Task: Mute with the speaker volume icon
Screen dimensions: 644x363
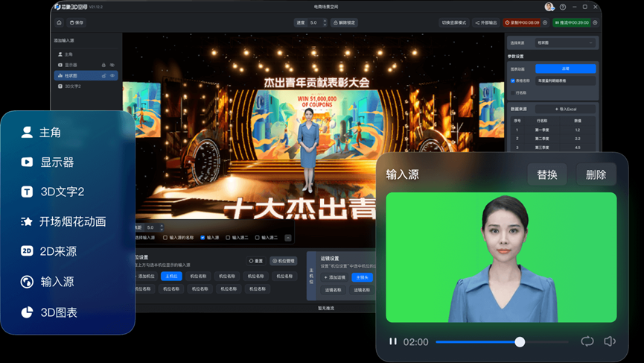Action: [610, 341]
